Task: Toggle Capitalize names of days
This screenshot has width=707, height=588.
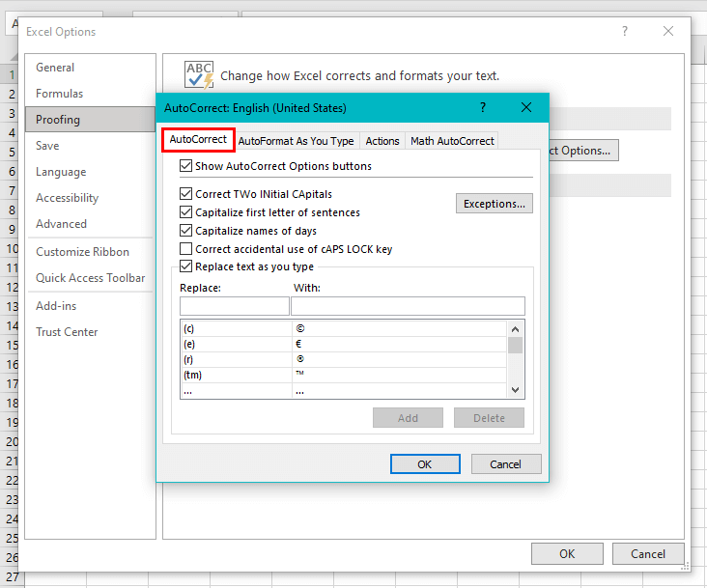Action: 185,231
